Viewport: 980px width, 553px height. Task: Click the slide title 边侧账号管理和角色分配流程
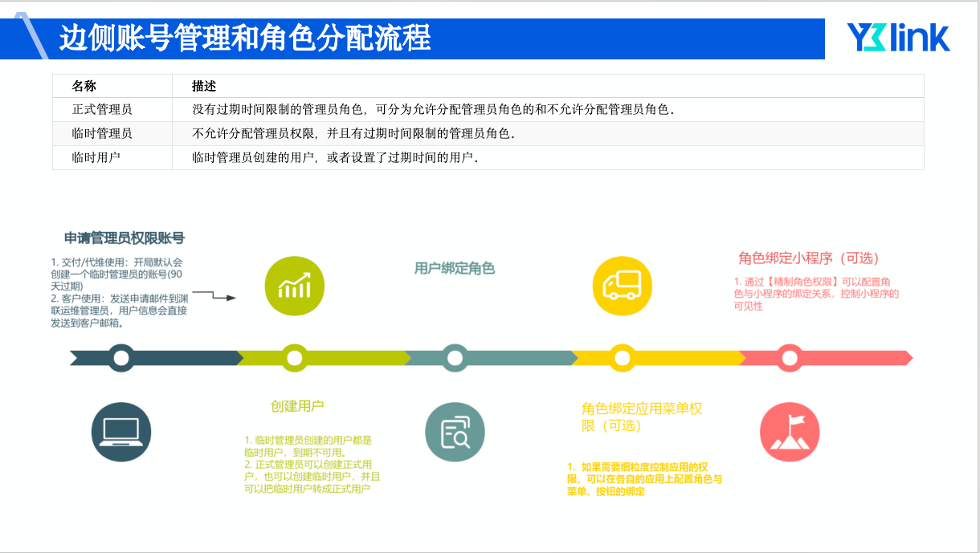coord(245,39)
